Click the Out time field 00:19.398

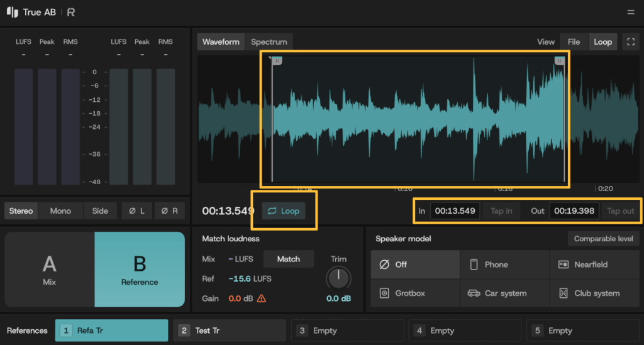[574, 211]
